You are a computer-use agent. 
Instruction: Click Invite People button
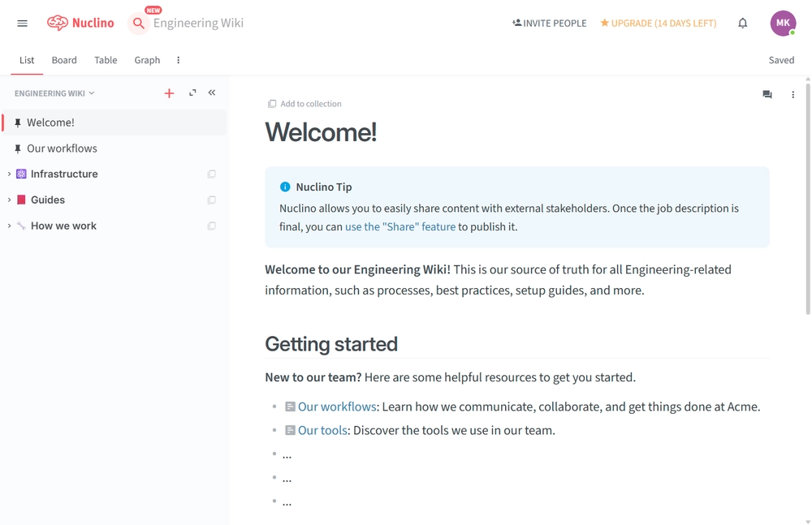tap(550, 24)
